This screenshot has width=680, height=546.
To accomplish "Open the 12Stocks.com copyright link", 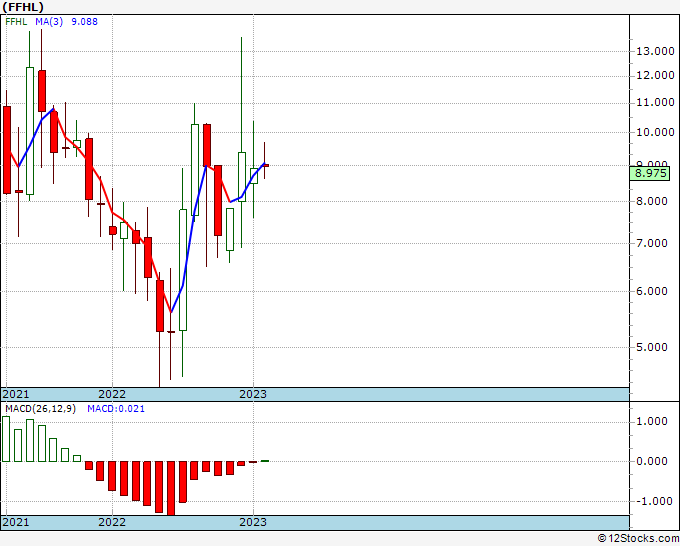I will pos(638,539).
